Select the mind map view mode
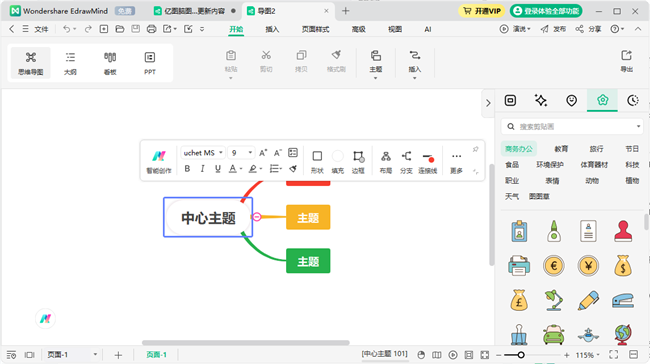This screenshot has height=364, width=650. [31, 63]
